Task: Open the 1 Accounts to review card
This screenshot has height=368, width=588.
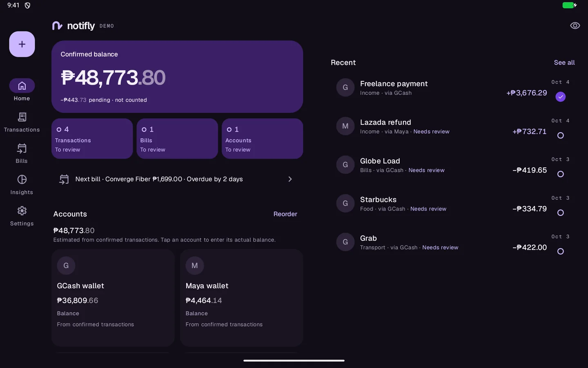Action: point(262,139)
